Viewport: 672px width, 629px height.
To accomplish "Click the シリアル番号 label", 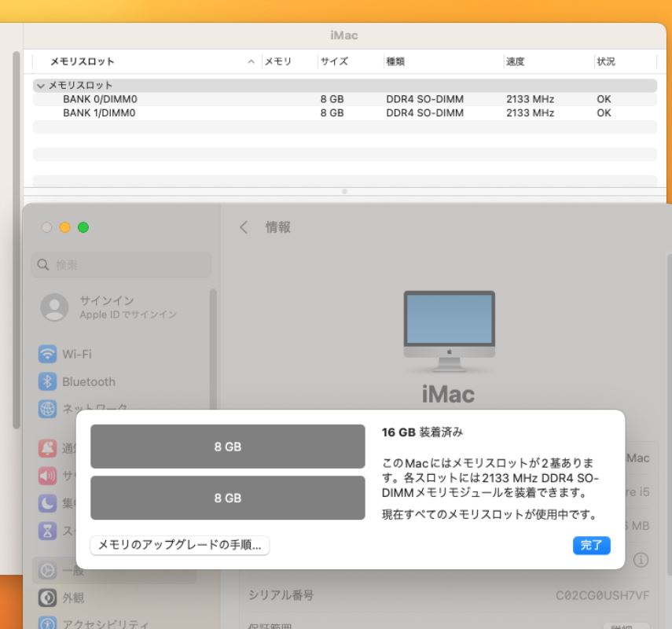I will tap(281, 595).
